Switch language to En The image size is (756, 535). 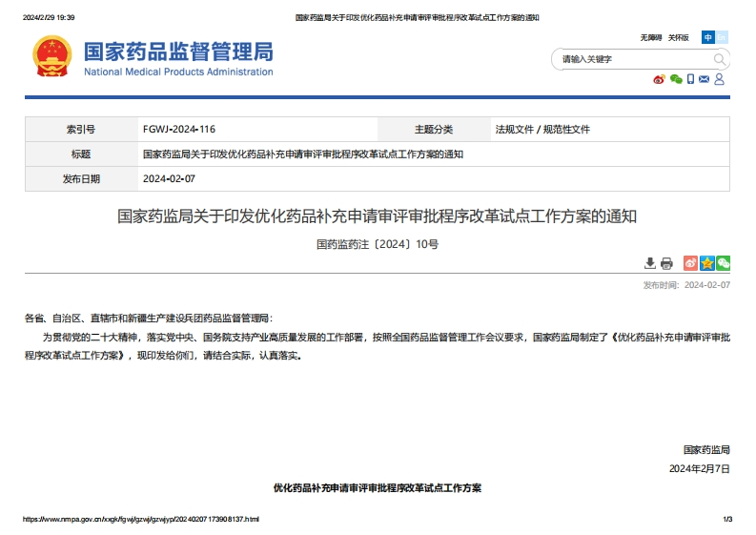[x=722, y=37]
